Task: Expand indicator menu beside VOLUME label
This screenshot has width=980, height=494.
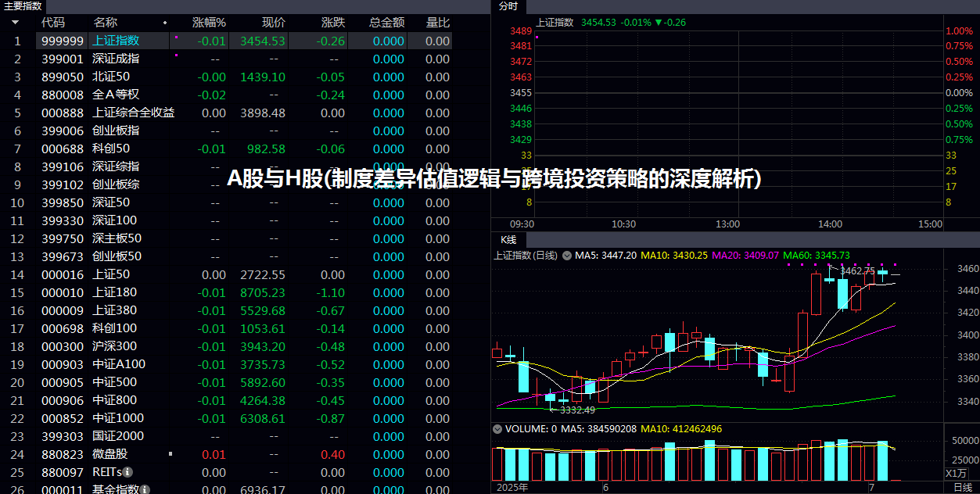Action: (497, 428)
